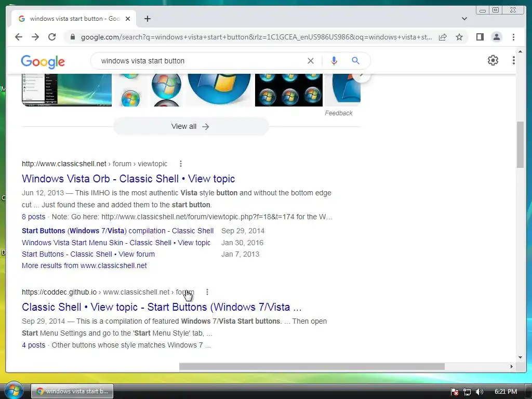Go back to previous page in Chrome
This screenshot has width=532, height=399.
(19, 37)
